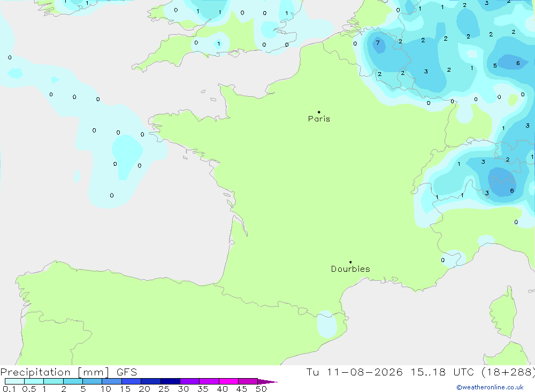Pick the 40–45 mm magenta legend swatch
This screenshot has width=535, height=392.
tap(228, 381)
